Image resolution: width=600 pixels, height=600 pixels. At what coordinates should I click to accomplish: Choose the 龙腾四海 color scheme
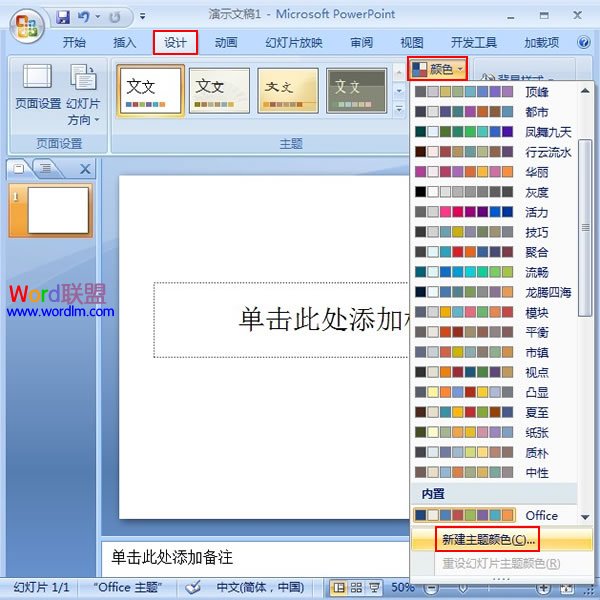point(494,292)
